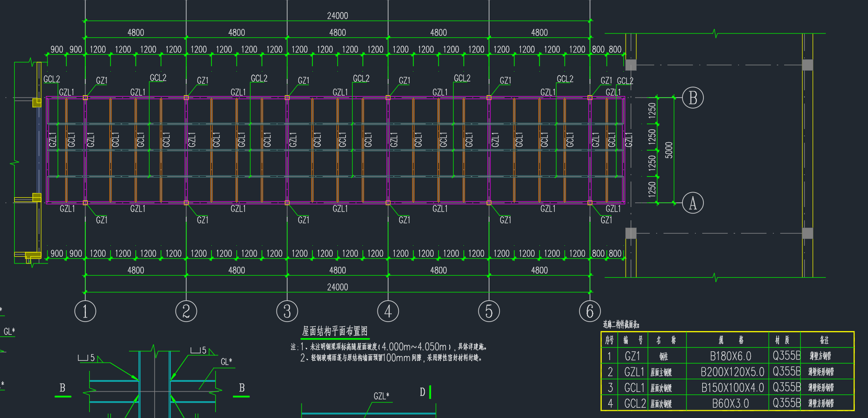This screenshot has height=418, width=868.
Task: Click the section mark letter D
Action: pos(422,392)
